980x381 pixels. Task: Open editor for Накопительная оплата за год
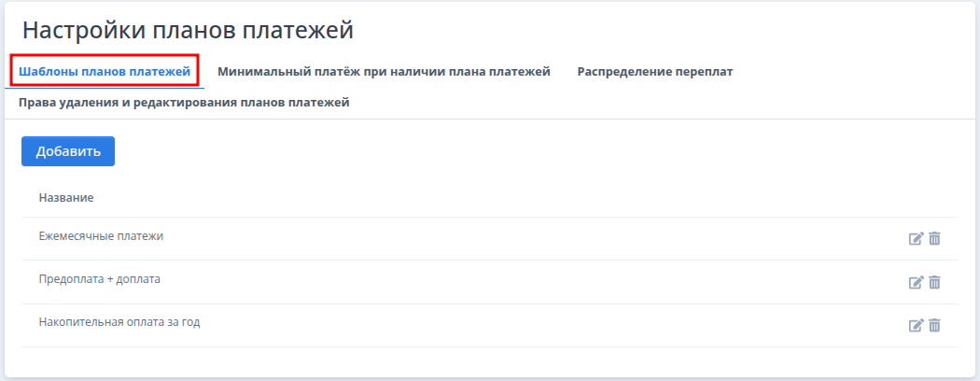click(916, 326)
